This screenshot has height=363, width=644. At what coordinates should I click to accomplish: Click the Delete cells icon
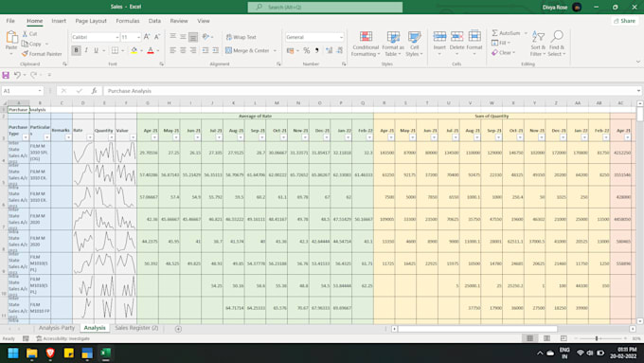[456, 37]
